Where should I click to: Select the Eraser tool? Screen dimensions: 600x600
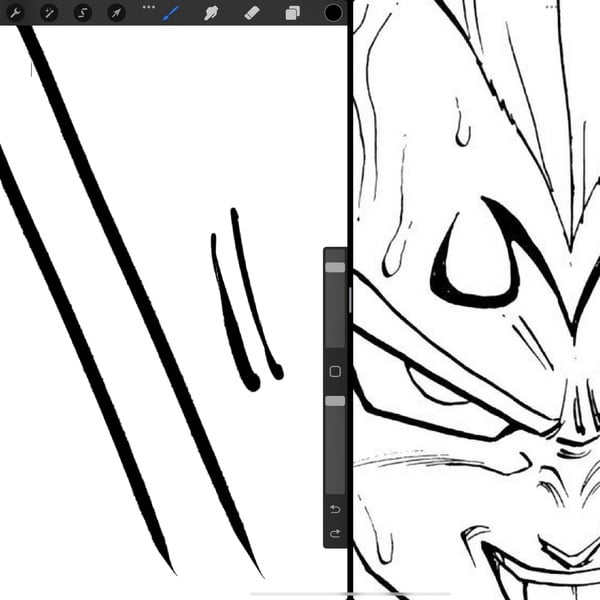coord(252,13)
